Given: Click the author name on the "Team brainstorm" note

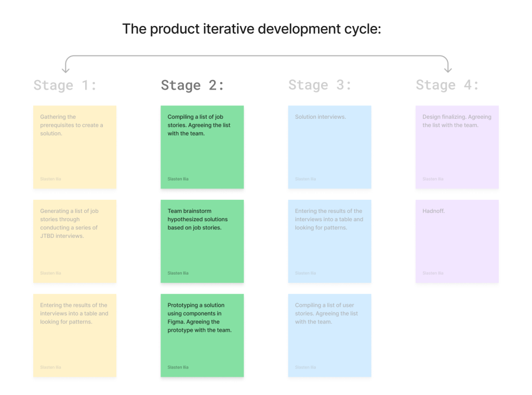Looking at the screenshot, I should 178,273.
